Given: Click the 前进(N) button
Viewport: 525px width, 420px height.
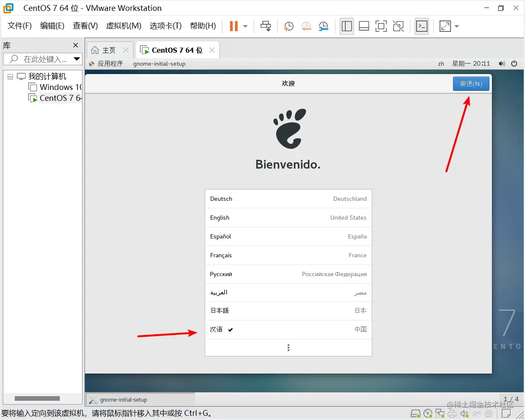Looking at the screenshot, I should (471, 84).
